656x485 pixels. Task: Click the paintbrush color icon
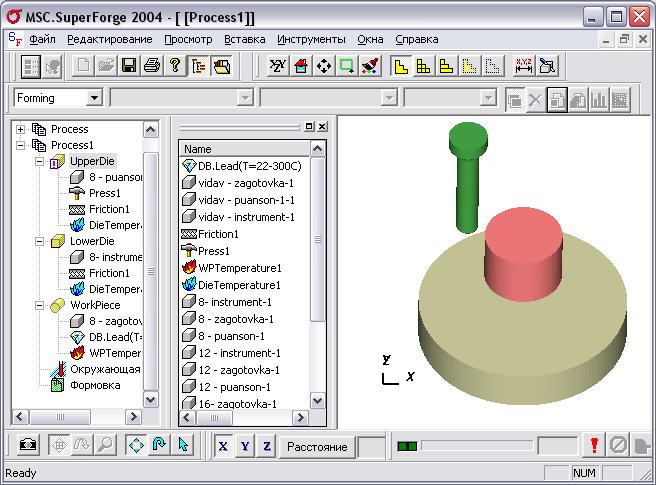(369, 66)
